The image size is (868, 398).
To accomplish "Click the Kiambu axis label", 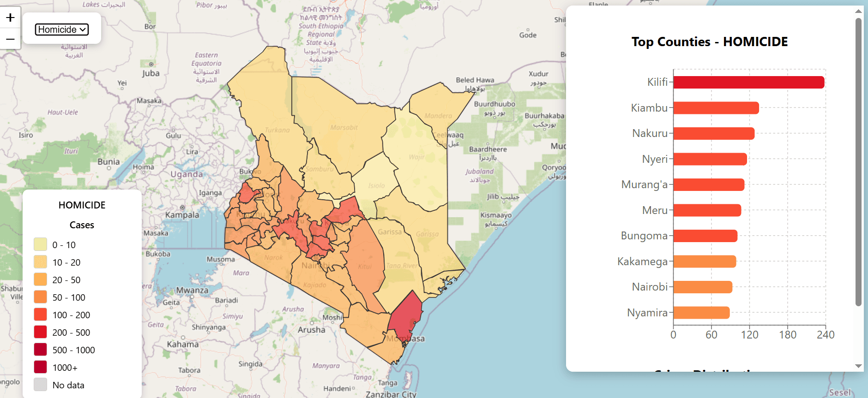I will coord(649,108).
